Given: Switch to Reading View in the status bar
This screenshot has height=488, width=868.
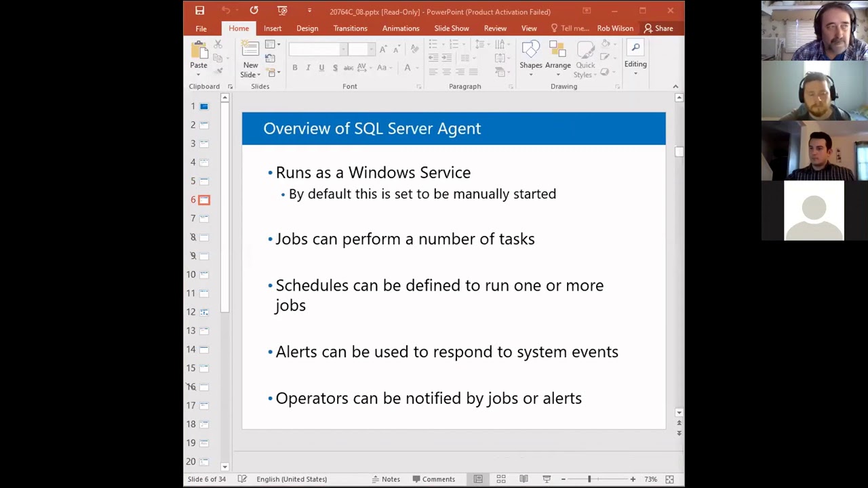Looking at the screenshot, I should pos(524,479).
